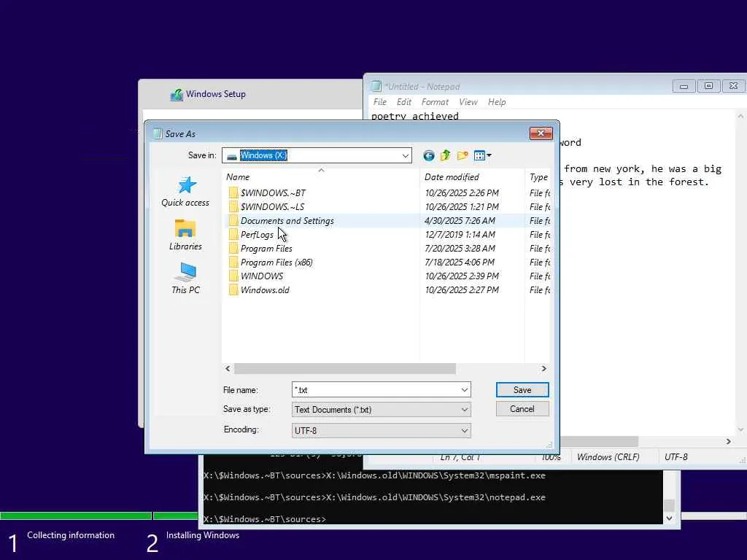Select the $WINDOWS.~LS folder icon
The image size is (747, 560).
click(x=233, y=206)
